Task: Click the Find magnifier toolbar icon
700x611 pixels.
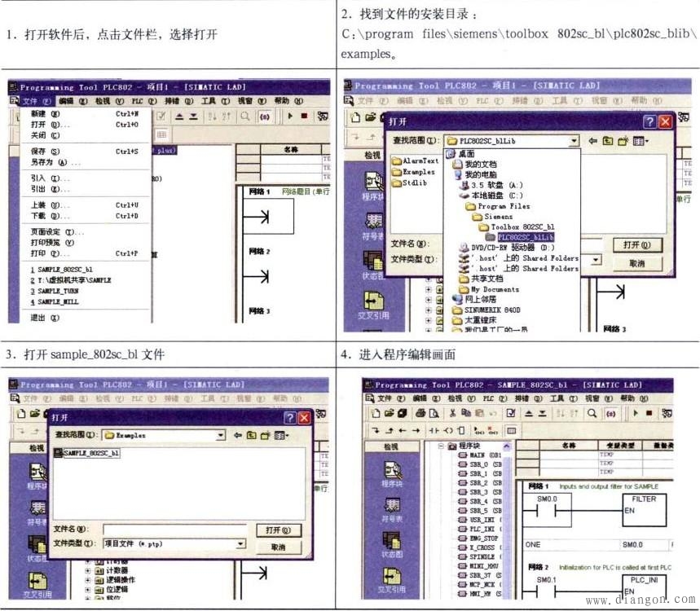Action: pos(593,414)
